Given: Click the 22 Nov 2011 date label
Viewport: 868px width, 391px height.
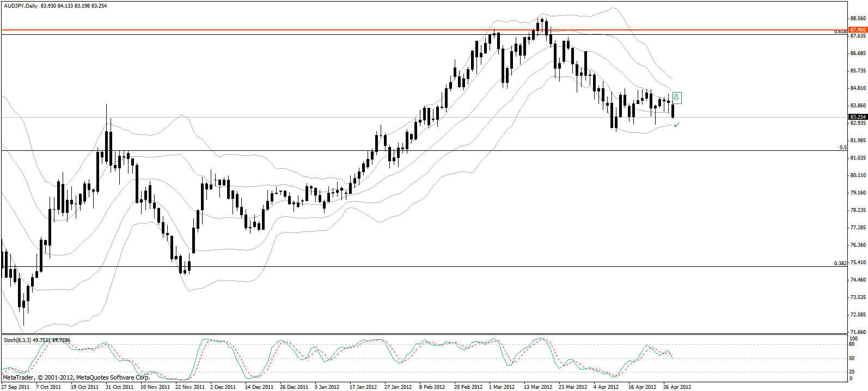Looking at the screenshot, I should 190,387.
